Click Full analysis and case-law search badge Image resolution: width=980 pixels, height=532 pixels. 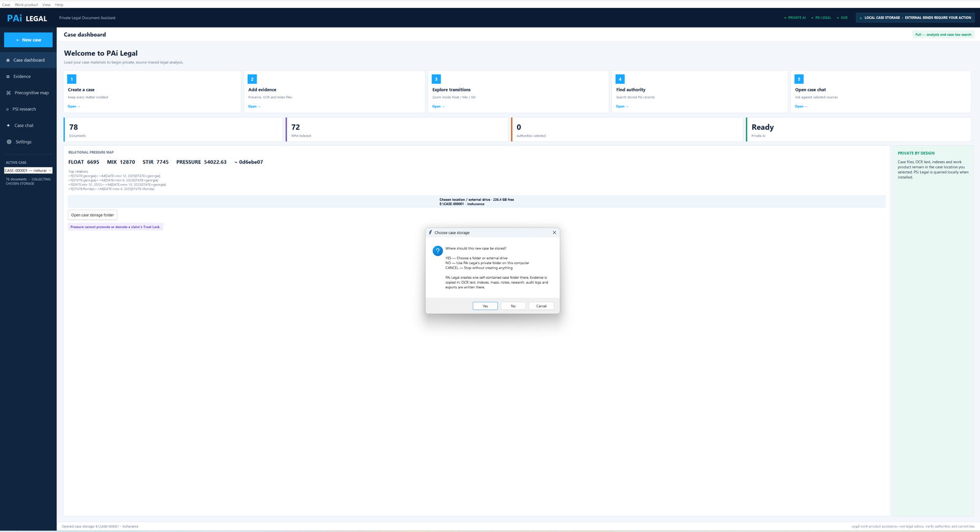click(x=943, y=34)
